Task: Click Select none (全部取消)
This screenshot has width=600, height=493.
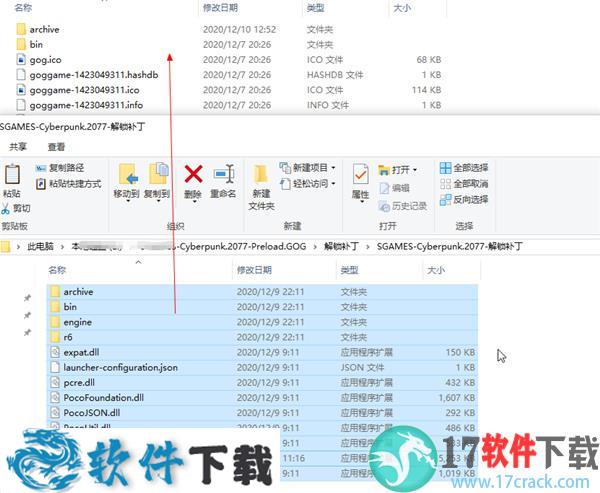Action: coord(464,184)
